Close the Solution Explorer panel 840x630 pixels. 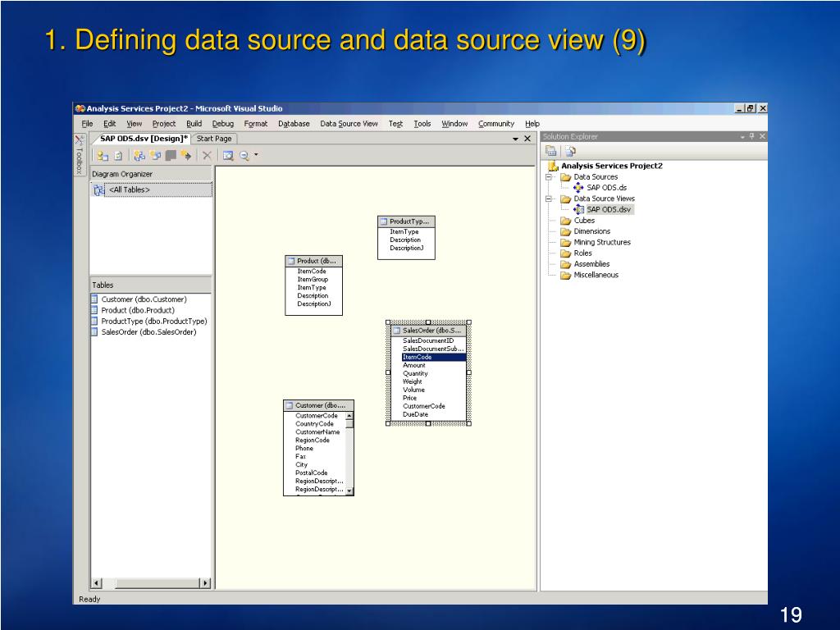[762, 137]
